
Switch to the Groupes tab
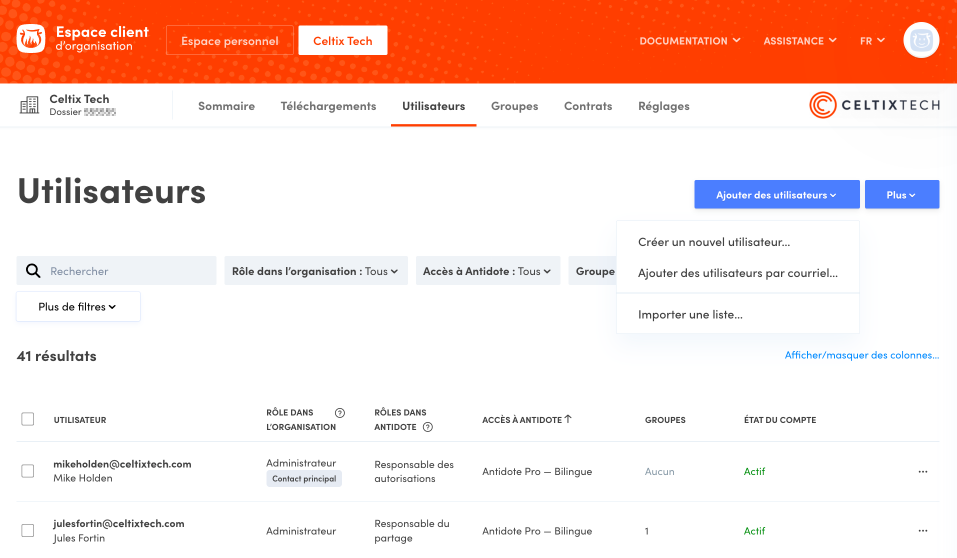coord(514,106)
